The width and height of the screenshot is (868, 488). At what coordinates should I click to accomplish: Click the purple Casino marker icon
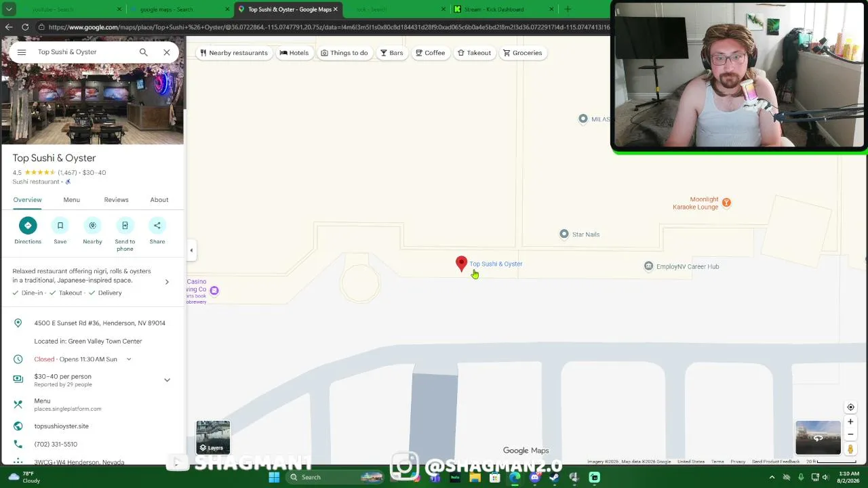click(x=214, y=291)
